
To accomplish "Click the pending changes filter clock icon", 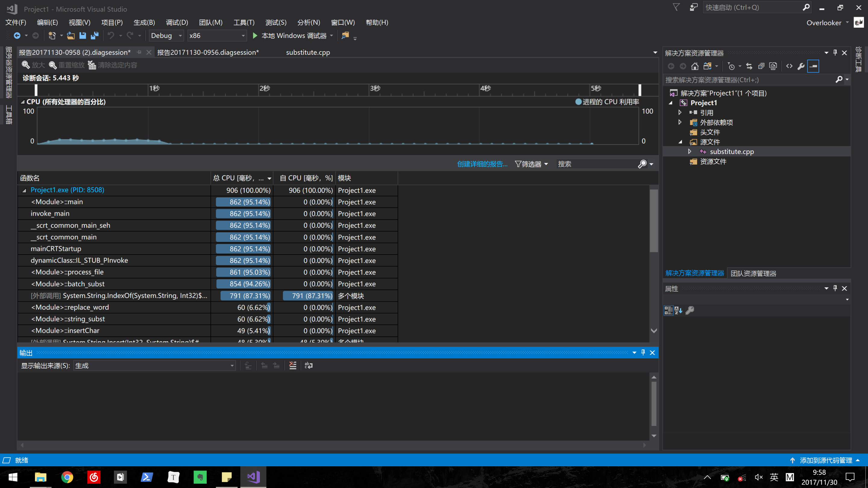I will 731,66.
